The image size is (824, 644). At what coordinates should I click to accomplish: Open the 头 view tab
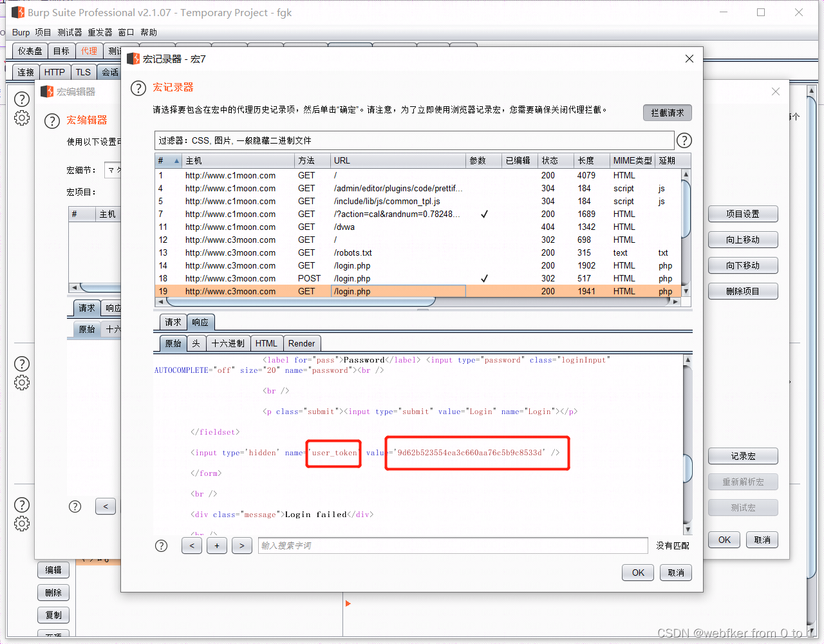click(196, 343)
